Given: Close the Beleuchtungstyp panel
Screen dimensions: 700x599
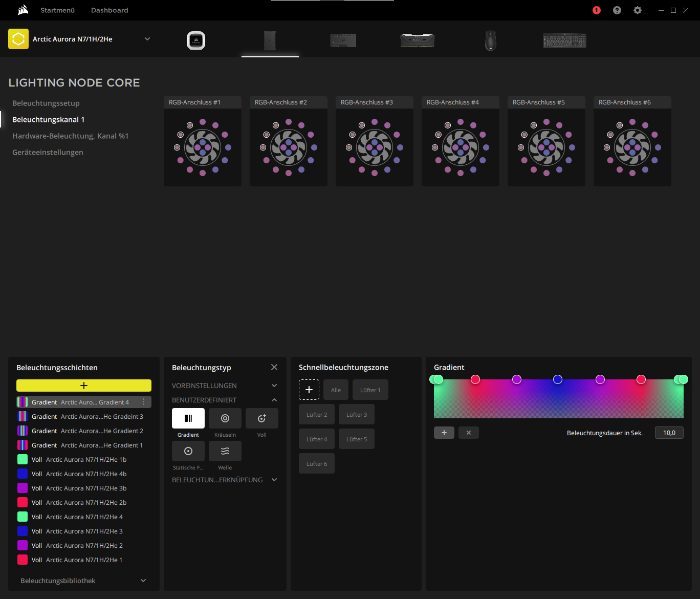Looking at the screenshot, I should tap(274, 367).
